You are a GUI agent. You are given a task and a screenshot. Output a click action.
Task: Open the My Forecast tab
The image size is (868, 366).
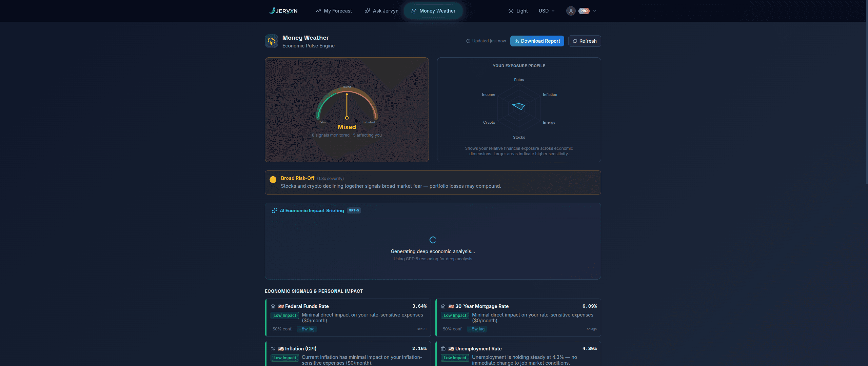[x=334, y=11]
